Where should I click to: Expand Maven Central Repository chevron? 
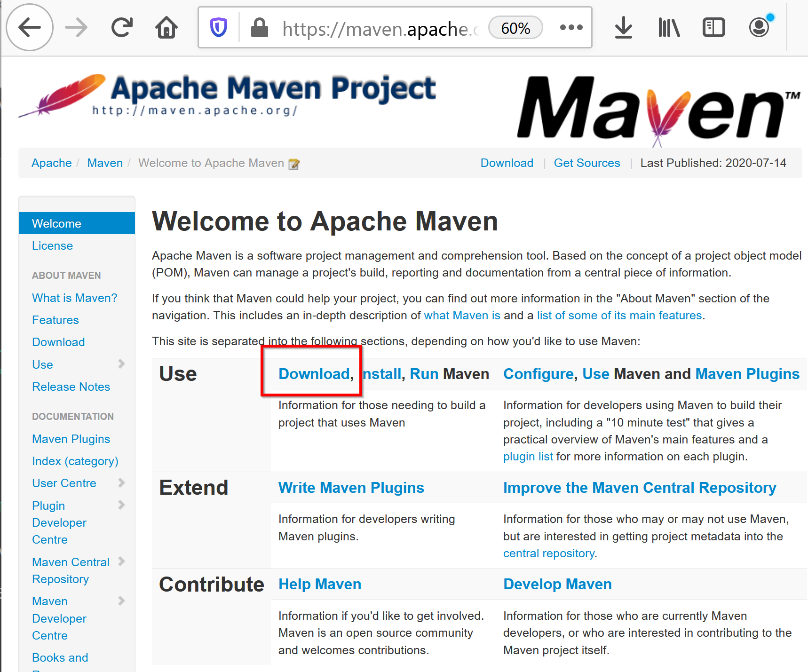point(121,561)
